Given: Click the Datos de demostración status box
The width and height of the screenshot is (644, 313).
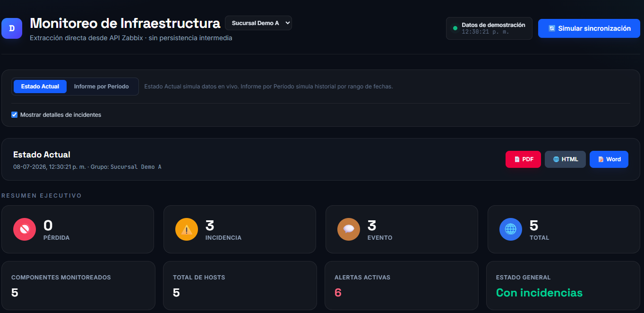Looking at the screenshot, I should coord(489,28).
